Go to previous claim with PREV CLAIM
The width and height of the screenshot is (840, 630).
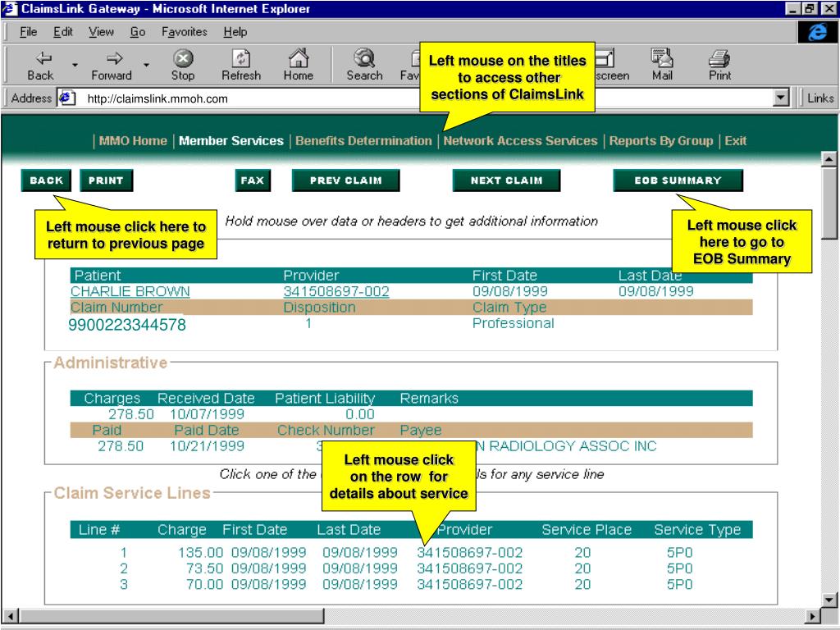click(x=345, y=180)
